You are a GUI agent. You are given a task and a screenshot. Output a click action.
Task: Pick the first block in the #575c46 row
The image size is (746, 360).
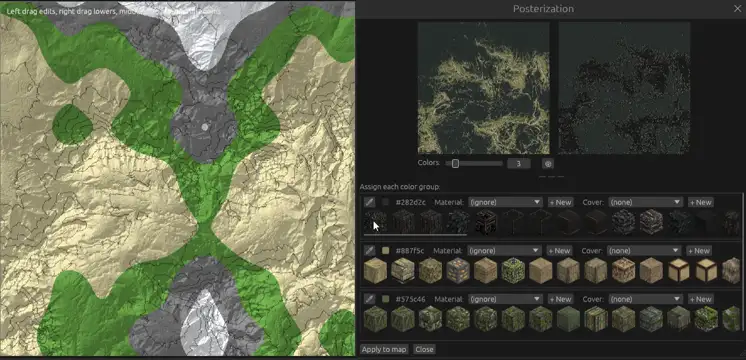(x=375, y=319)
